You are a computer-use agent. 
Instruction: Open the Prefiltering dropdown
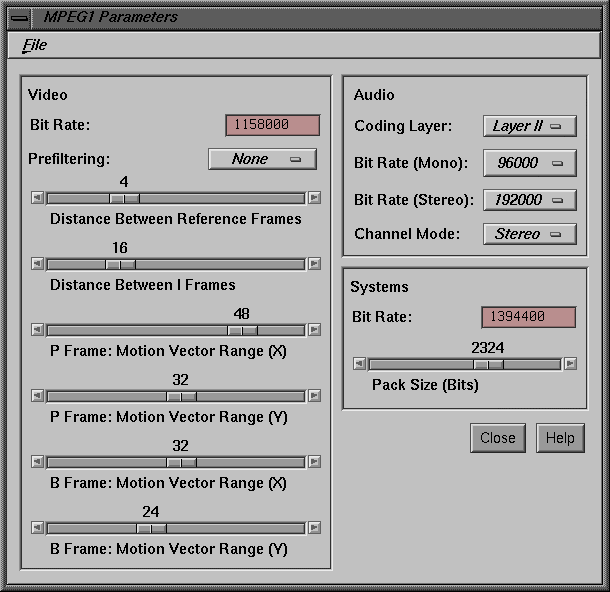pyautogui.click(x=262, y=159)
